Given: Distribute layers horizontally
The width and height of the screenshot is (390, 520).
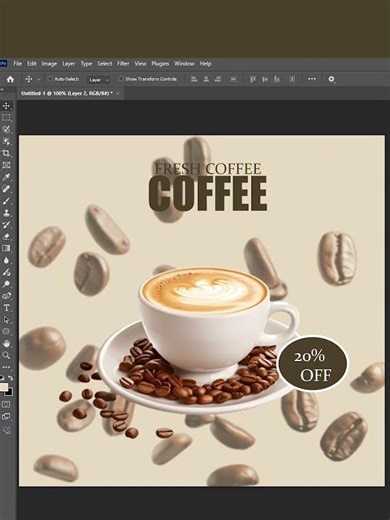Looking at the screenshot, I should [292, 79].
